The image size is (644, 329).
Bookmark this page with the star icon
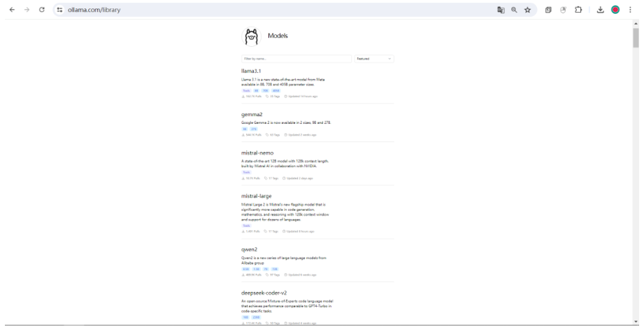[x=528, y=10]
